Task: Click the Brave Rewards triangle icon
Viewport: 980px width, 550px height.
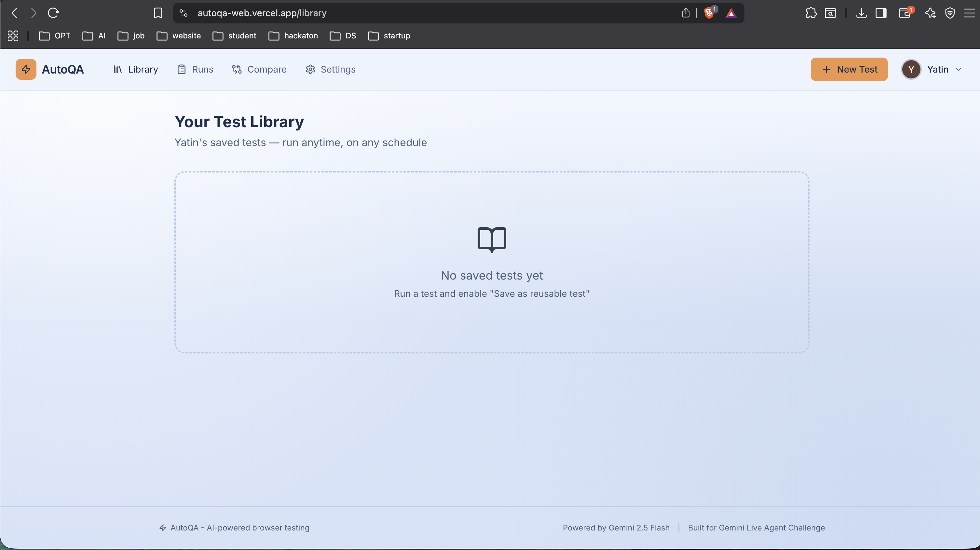Action: [731, 13]
